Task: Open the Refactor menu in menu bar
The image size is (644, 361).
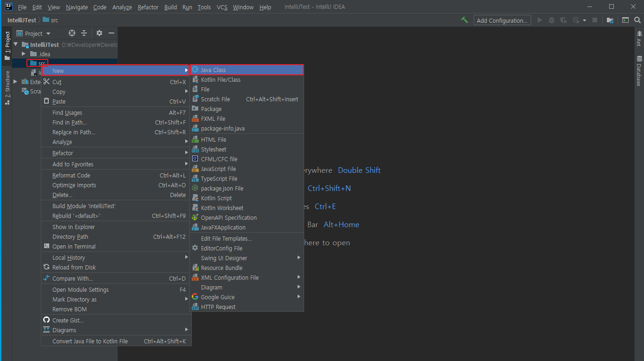Action: 148,7
